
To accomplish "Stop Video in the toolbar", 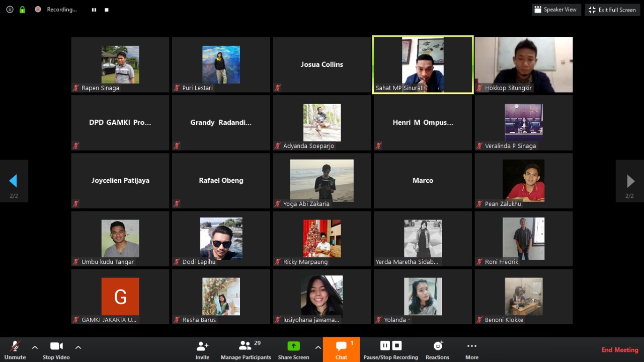I will pos(56,350).
